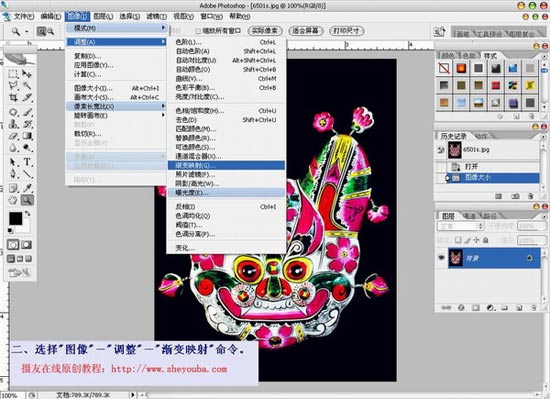This screenshot has width=550, height=399.
Task: Click the 适合屏幕 button
Action: pyautogui.click(x=306, y=31)
